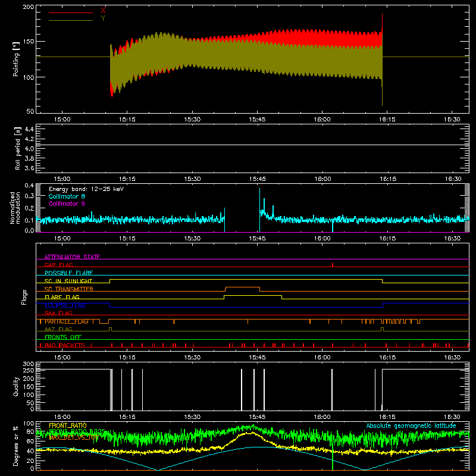This screenshot has width=476, height=476.
Task: Select the 'X' legend label in Pointing plot
Action: 103,11
